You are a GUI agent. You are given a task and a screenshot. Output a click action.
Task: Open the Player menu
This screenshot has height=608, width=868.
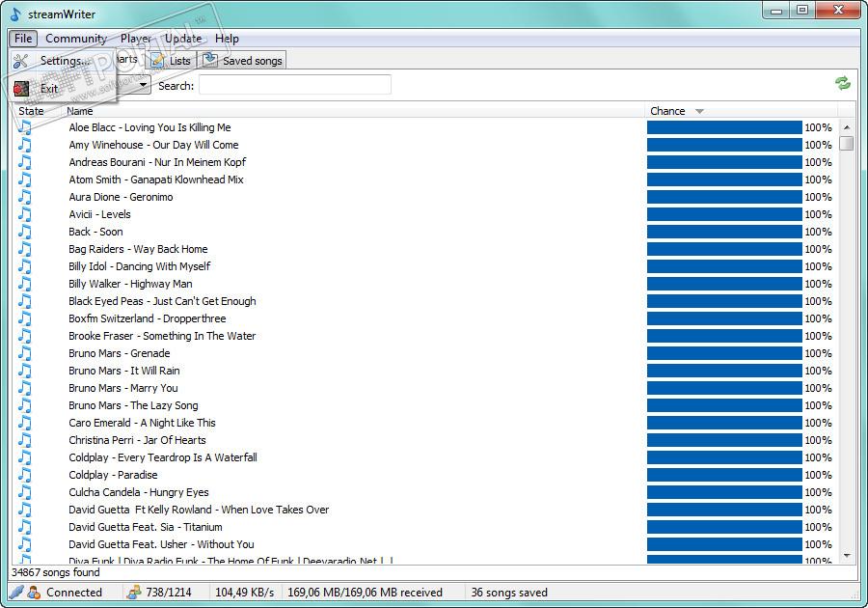click(136, 39)
